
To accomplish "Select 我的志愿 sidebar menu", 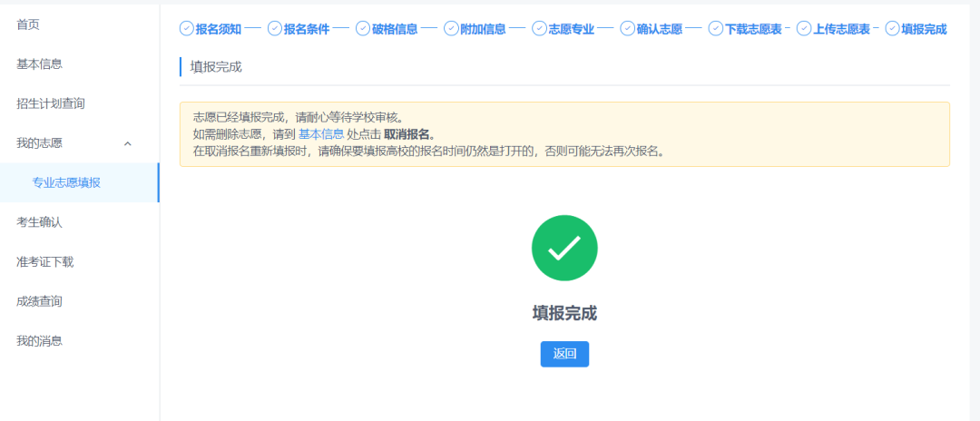I will (x=39, y=143).
